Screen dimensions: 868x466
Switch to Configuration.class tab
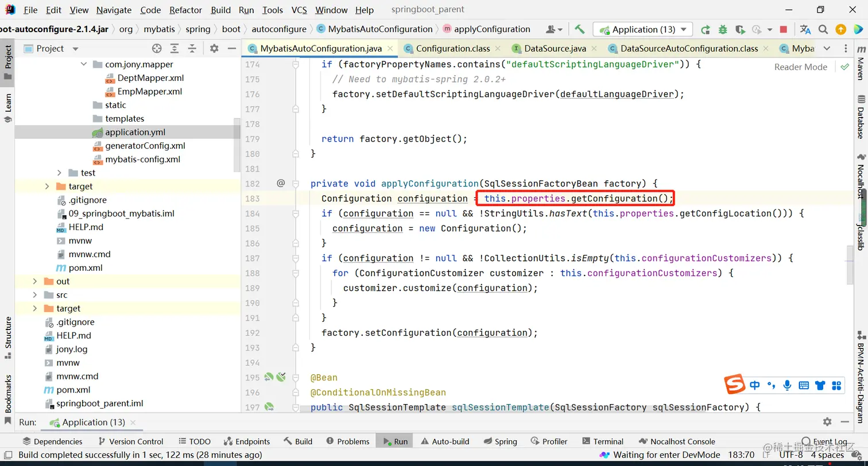[x=452, y=49]
